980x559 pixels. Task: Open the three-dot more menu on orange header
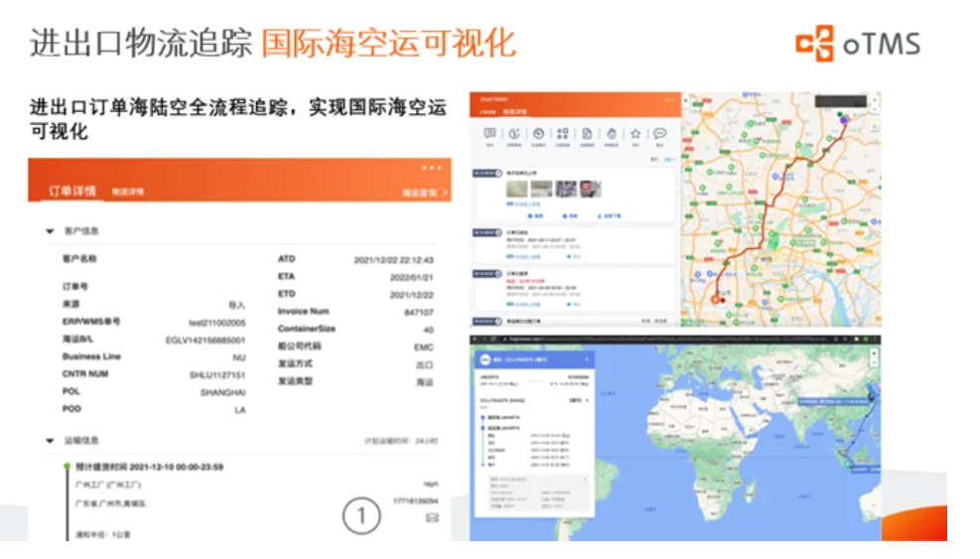click(x=432, y=168)
